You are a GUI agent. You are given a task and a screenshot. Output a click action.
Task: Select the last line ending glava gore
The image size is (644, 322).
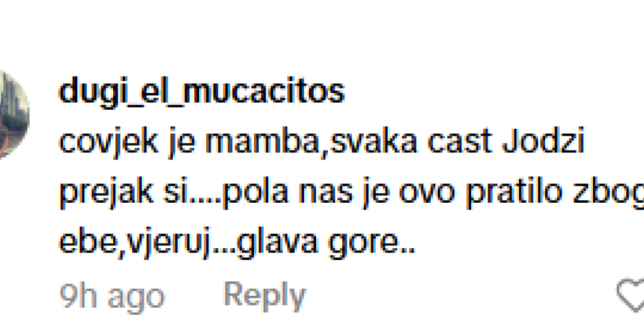[x=238, y=245]
